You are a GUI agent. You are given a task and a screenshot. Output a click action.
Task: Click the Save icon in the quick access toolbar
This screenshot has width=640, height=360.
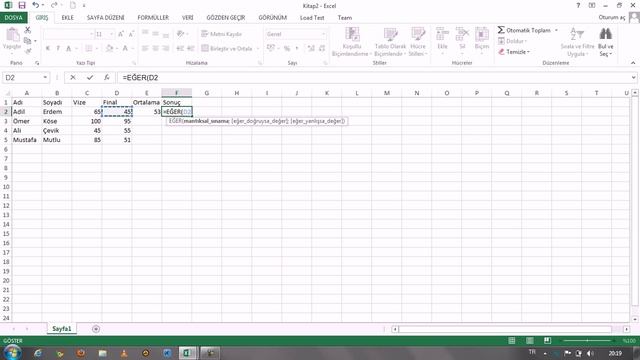tap(22, 5)
